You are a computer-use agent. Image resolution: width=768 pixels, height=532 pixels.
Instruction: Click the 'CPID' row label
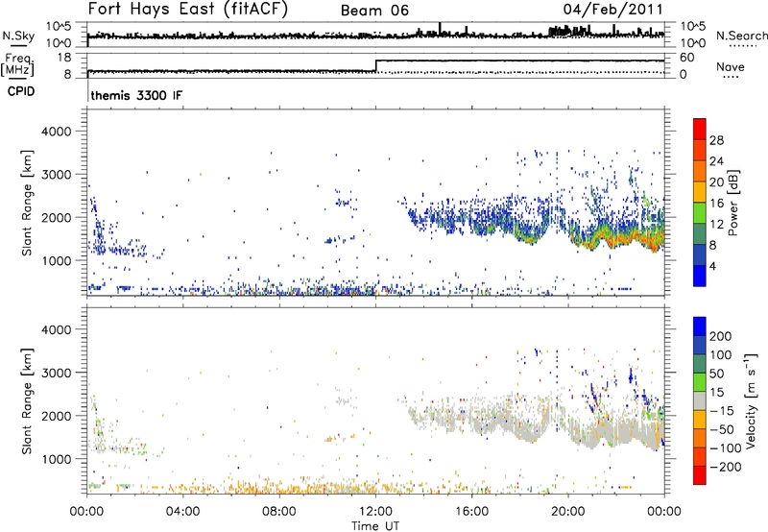coord(21,91)
